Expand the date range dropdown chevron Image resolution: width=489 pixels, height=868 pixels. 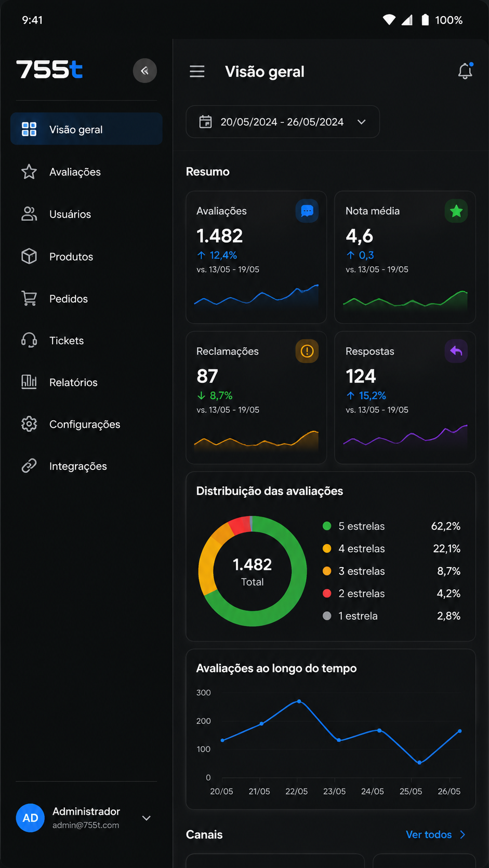[x=362, y=122]
